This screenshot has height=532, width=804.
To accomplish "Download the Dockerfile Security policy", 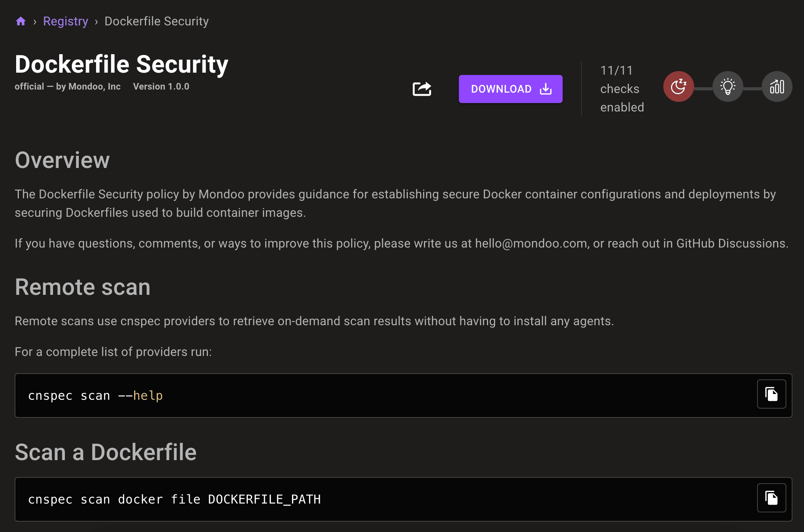I will click(x=510, y=89).
